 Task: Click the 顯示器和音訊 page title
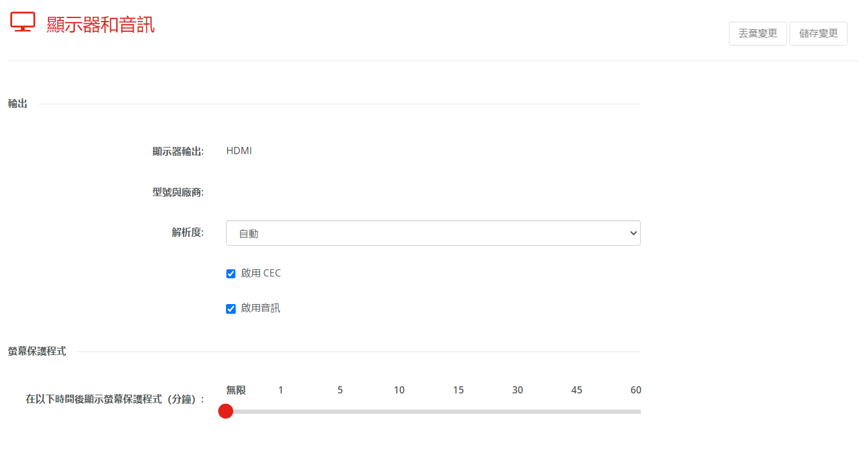click(x=101, y=25)
